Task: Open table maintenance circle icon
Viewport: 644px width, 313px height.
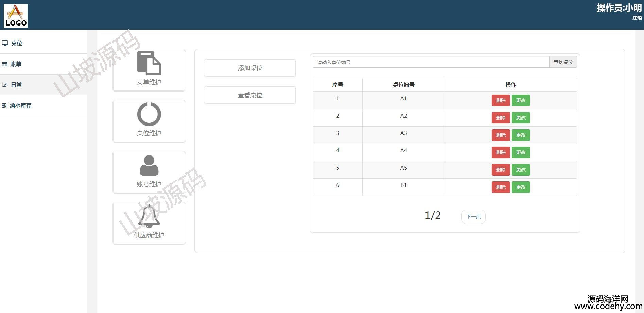Action: (x=149, y=114)
